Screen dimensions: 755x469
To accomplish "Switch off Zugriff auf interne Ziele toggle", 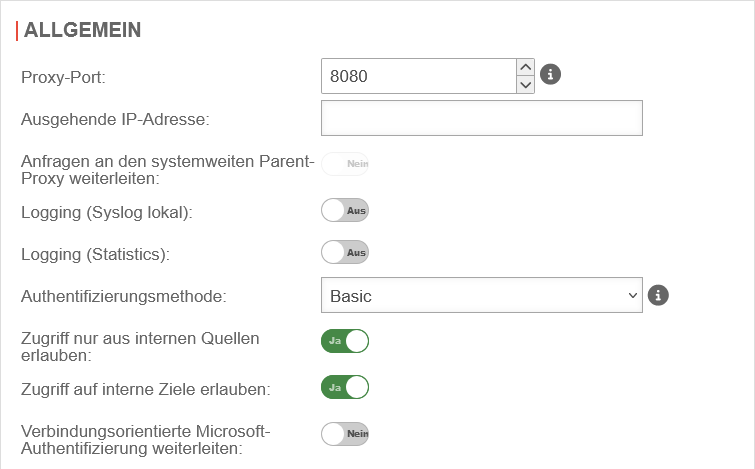I will coord(345,387).
